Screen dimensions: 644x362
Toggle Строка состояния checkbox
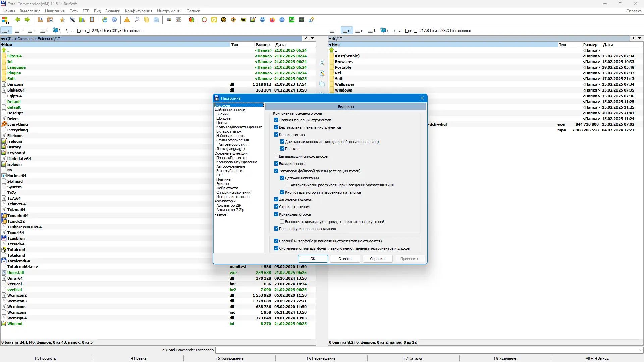point(276,207)
